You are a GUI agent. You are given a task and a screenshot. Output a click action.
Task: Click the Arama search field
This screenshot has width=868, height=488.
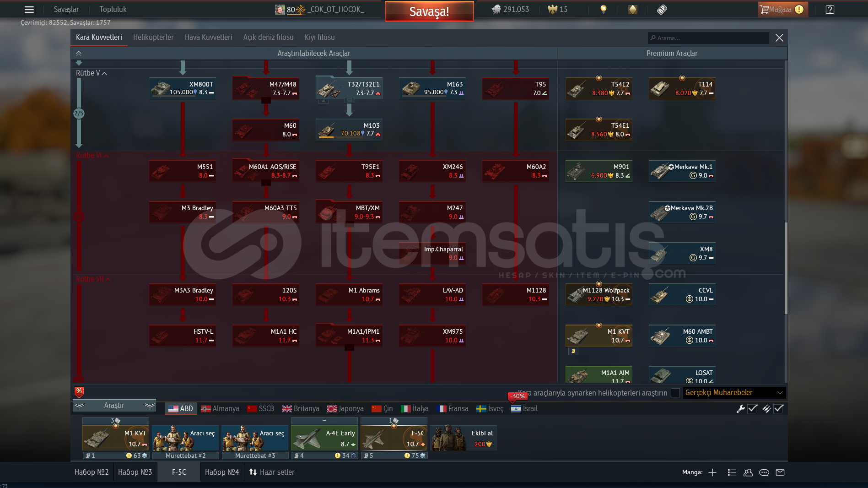[x=708, y=38]
